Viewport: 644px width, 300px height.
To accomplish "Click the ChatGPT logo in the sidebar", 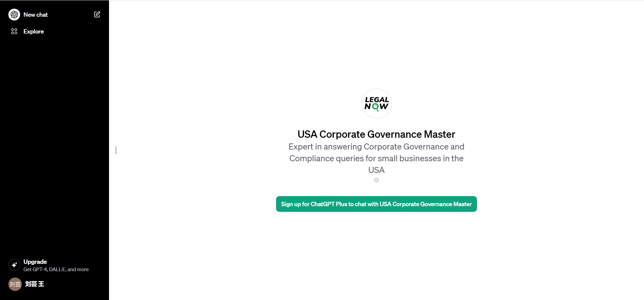I will tap(14, 15).
